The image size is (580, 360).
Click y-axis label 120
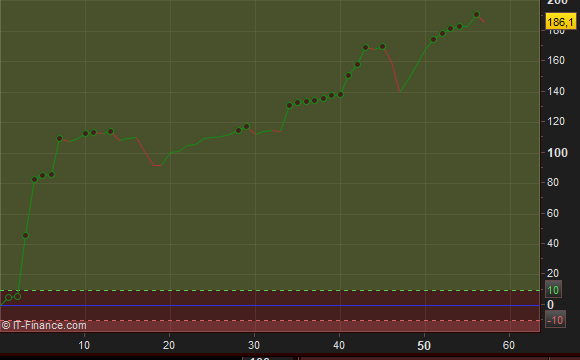556,121
